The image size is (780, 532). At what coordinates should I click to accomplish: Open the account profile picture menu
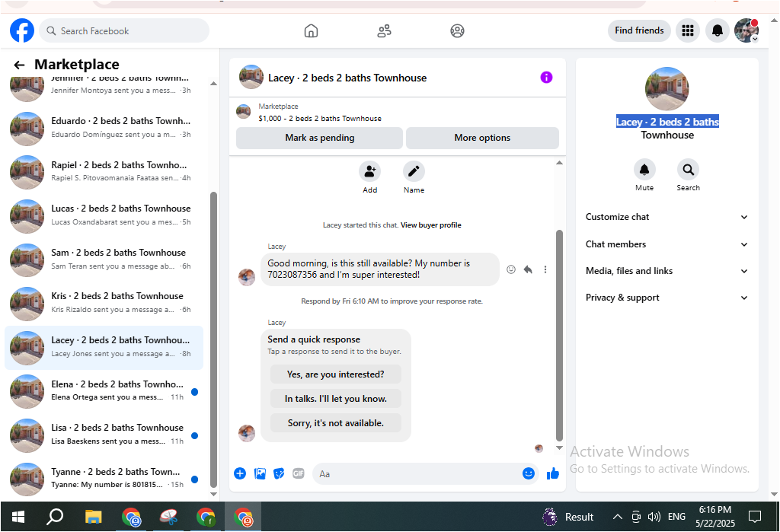(x=746, y=31)
